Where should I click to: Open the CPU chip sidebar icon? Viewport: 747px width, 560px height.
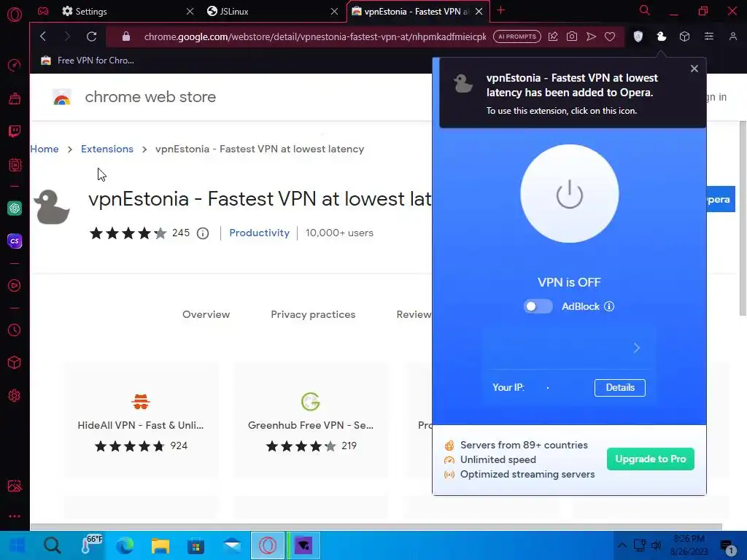[x=15, y=165]
